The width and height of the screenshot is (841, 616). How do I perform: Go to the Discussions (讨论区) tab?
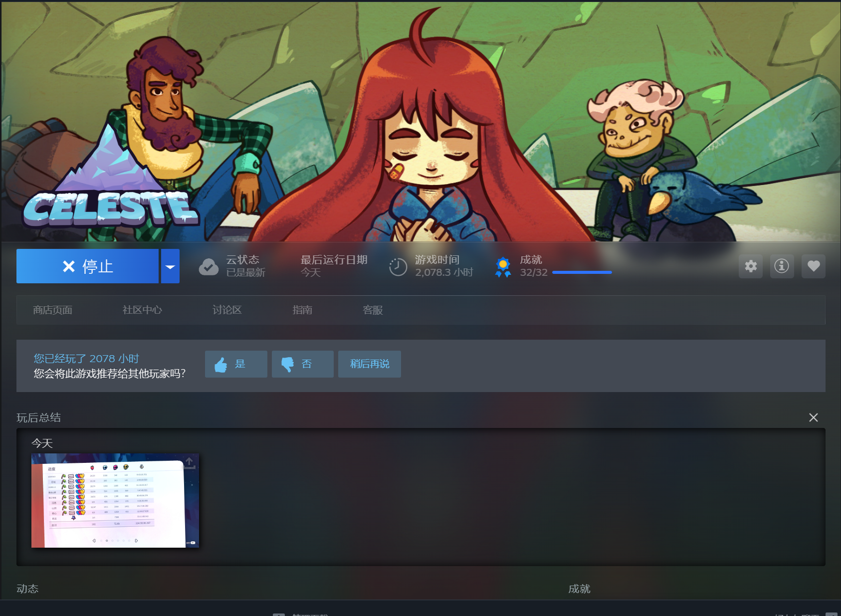pos(227,310)
